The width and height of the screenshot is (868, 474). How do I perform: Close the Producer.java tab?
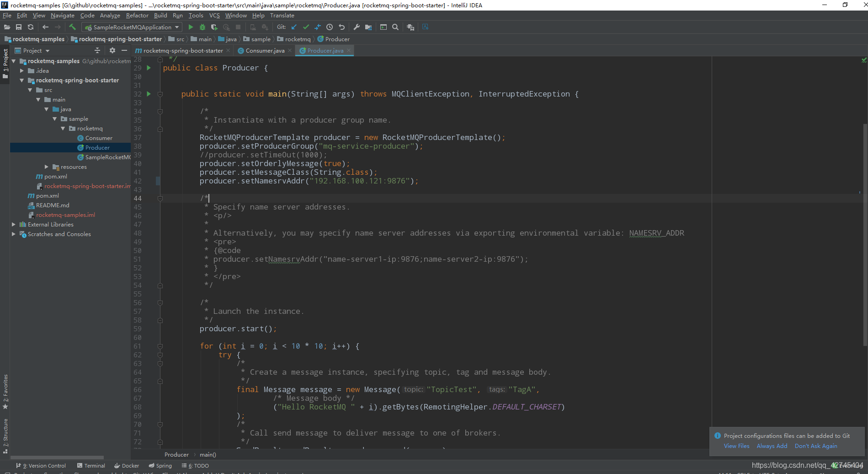click(349, 50)
